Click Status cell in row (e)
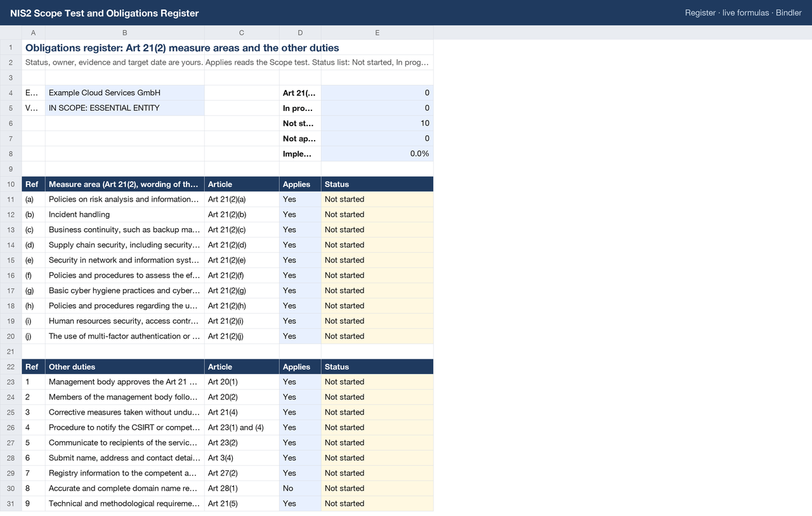 pos(377,261)
